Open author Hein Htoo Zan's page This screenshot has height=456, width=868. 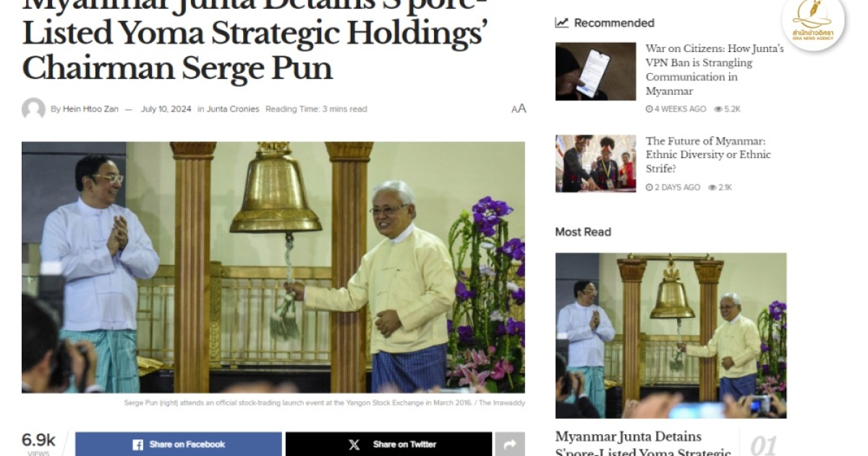coord(90,109)
